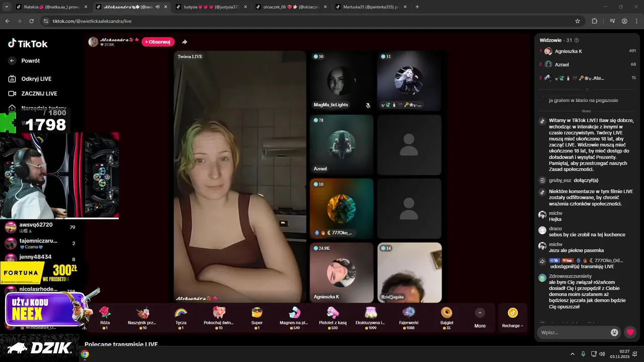Open commenter Zdrowoszczurniety's name
The height and width of the screenshot is (362, 644).
pyautogui.click(x=571, y=277)
